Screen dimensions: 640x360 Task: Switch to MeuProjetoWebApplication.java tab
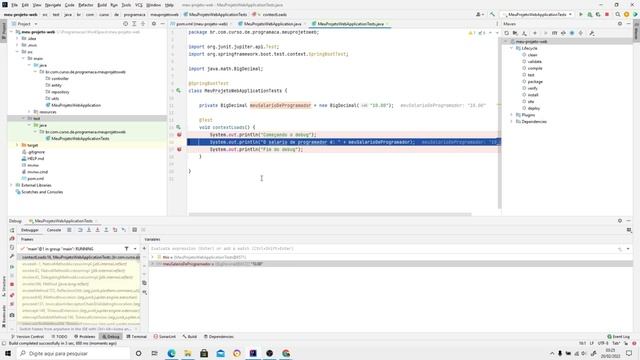click(x=271, y=24)
